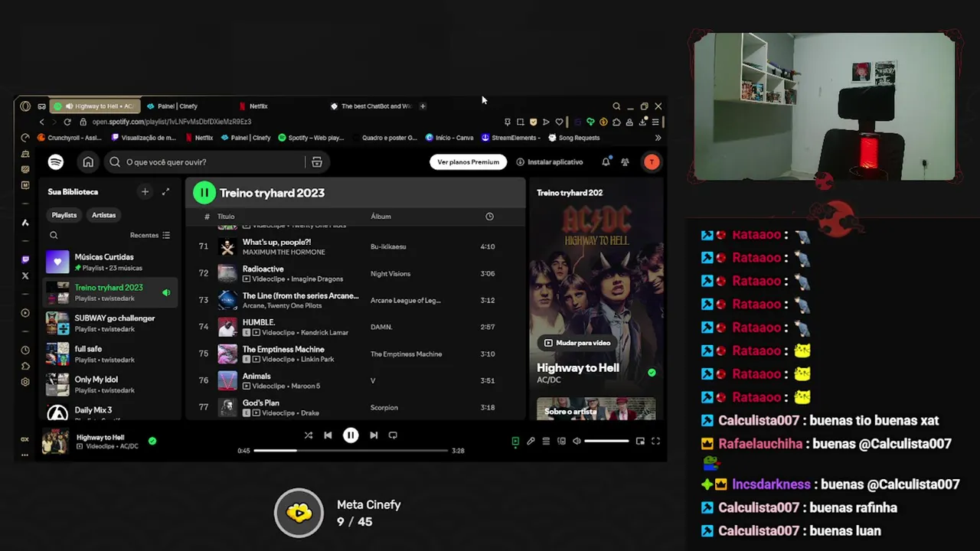The image size is (980, 551).
Task: Open StreamElements bookmark
Action: pos(511,138)
